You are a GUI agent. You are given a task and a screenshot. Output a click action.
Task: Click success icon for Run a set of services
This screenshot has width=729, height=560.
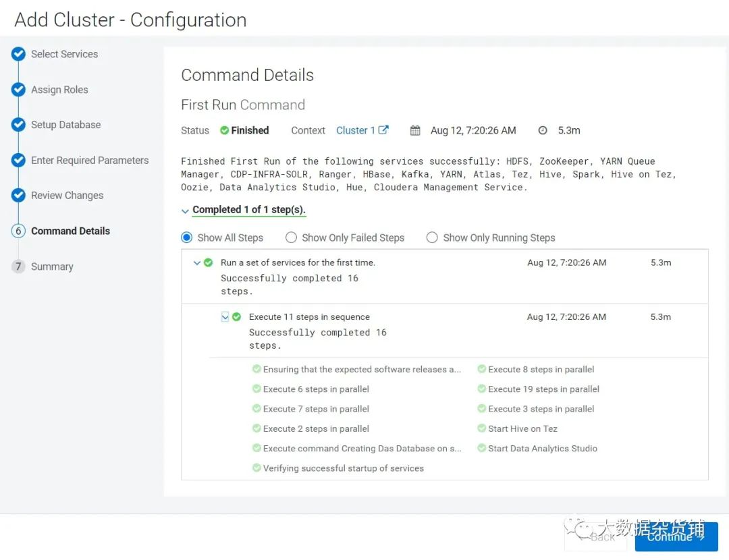point(209,262)
